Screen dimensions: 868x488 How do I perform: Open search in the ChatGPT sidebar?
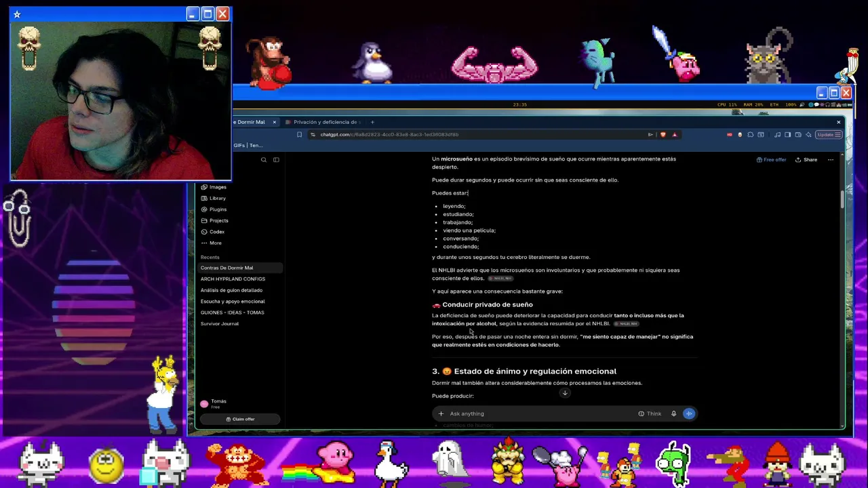(264, 160)
